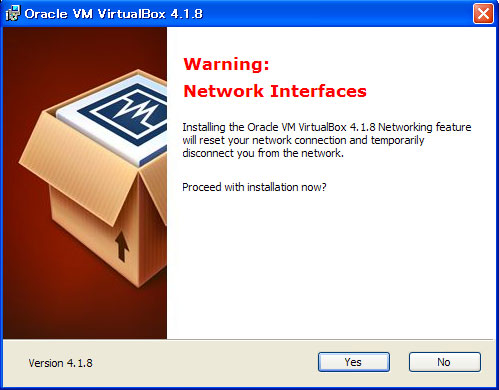Close the Oracle VM VirtualBox installer window
499x390 pixels.
click(483, 14)
